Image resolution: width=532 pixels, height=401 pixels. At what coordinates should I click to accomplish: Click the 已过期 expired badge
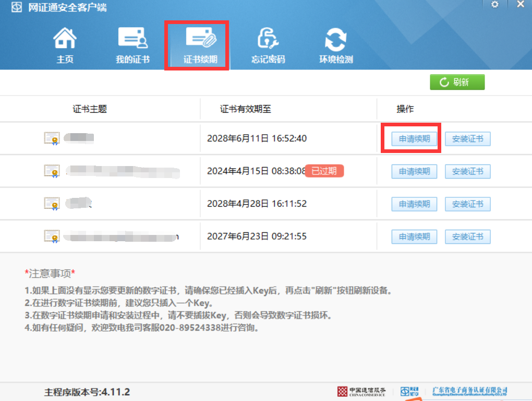point(324,171)
